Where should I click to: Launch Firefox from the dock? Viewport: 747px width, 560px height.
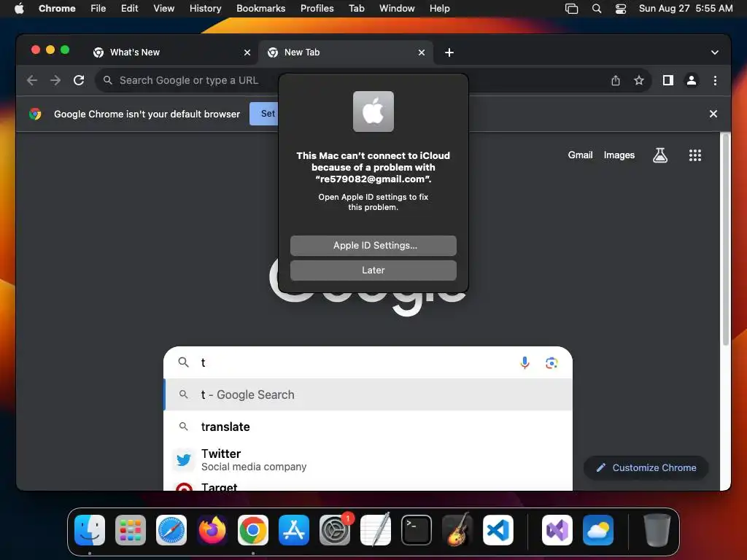[212, 530]
